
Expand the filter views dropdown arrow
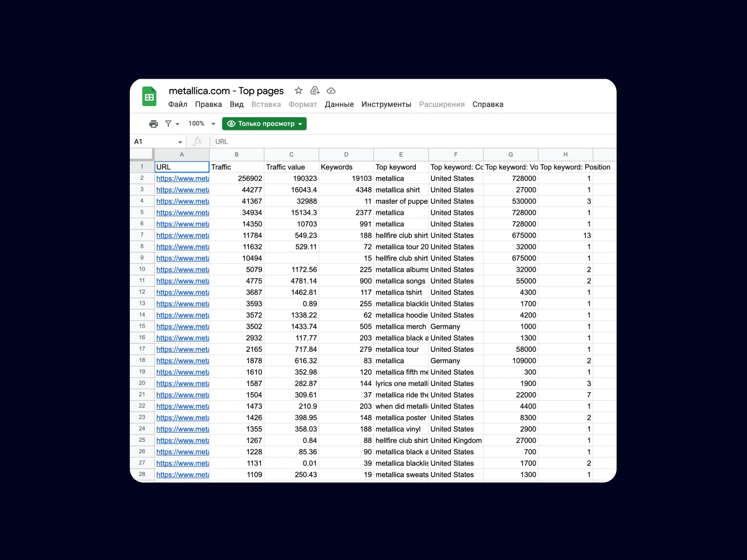coord(178,124)
